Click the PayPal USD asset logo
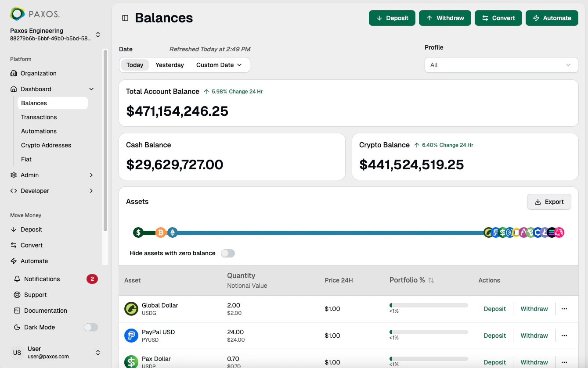Screen dimensions: 588x368 pos(131,336)
